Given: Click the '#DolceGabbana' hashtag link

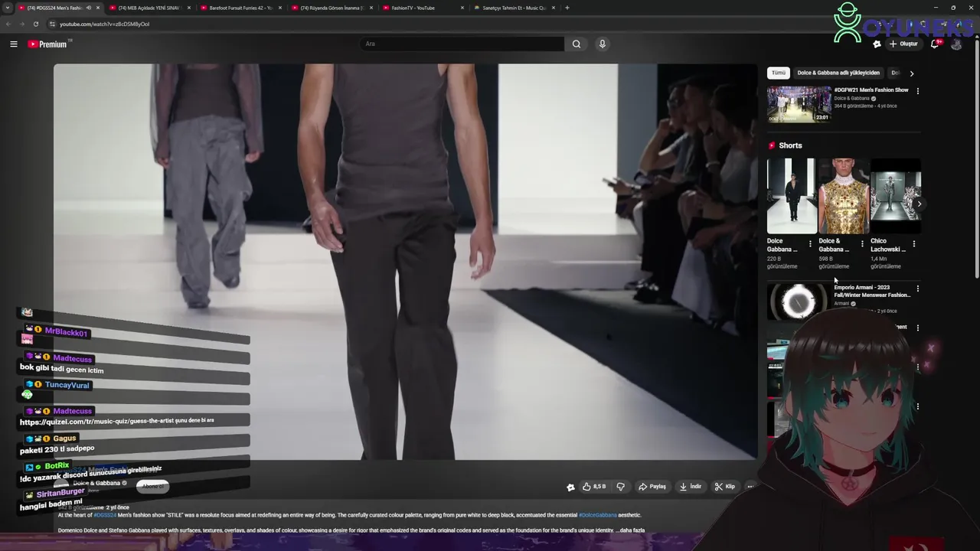Looking at the screenshot, I should pos(597,515).
